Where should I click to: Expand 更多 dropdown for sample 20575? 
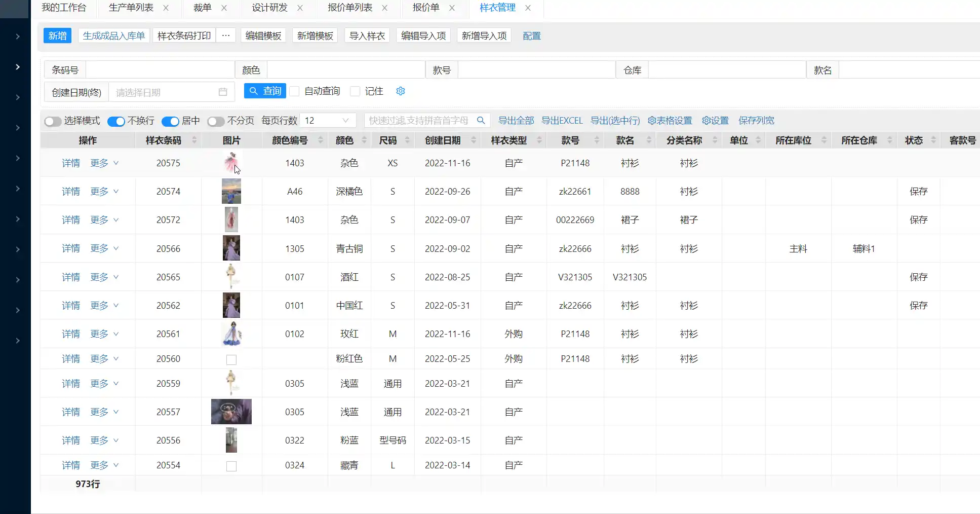coord(104,163)
